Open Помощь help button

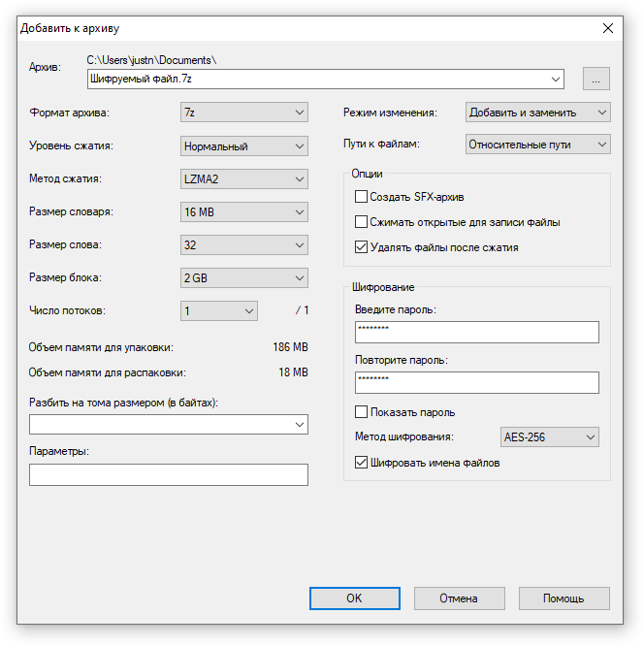[x=563, y=598]
